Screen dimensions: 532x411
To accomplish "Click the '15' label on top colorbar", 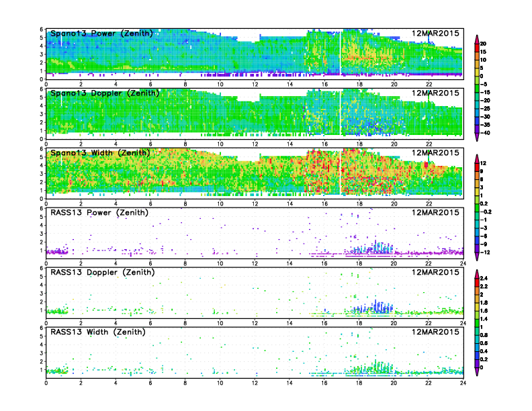I will click(x=483, y=52).
